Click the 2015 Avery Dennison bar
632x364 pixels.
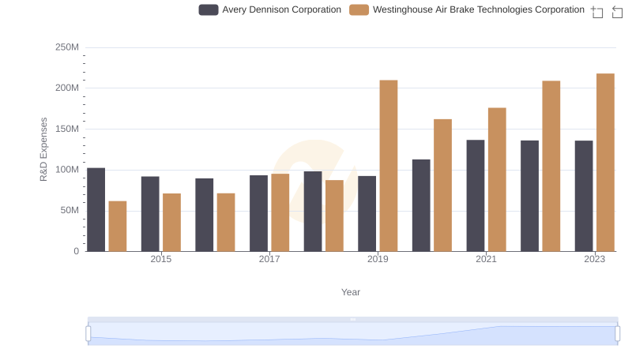(x=150, y=214)
